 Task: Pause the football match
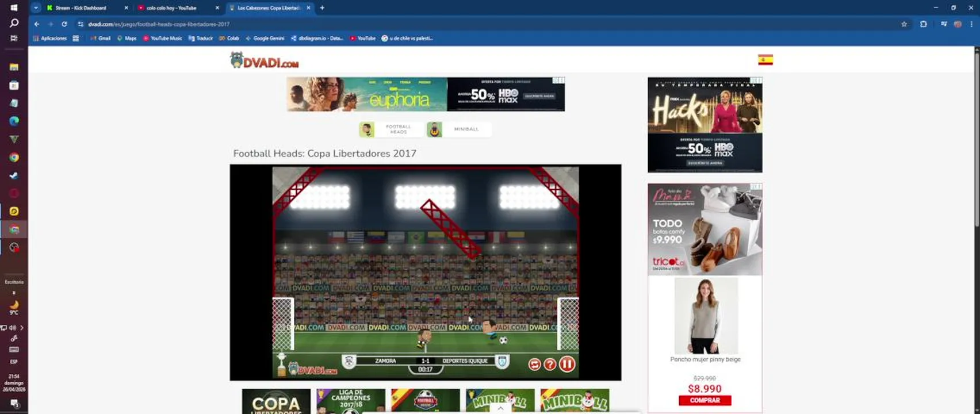click(567, 364)
